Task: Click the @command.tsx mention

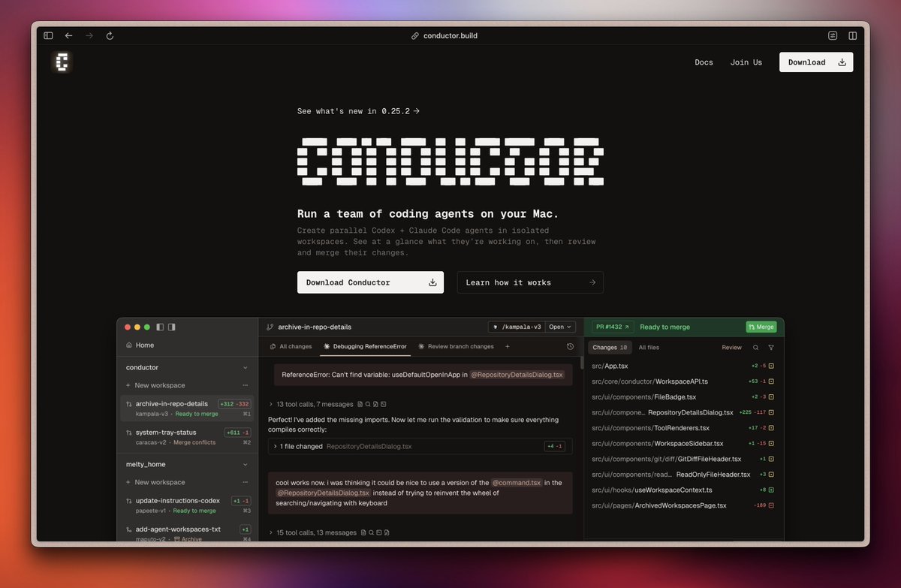Action: click(x=516, y=483)
